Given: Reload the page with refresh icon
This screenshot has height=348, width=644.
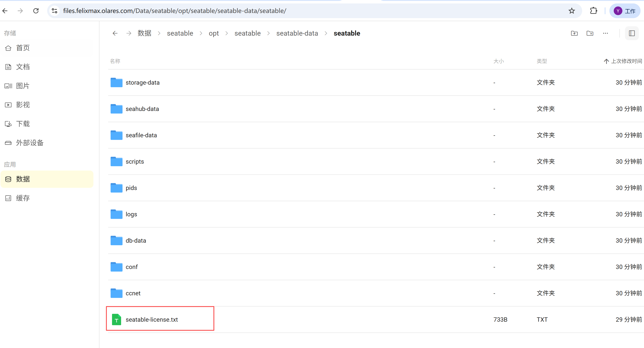Looking at the screenshot, I should tap(36, 11).
